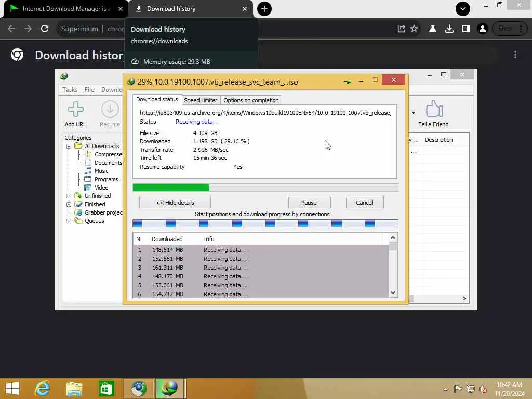Image resolution: width=532 pixels, height=399 pixels.
Task: Open the Options on completion tab
Action: pos(251,100)
